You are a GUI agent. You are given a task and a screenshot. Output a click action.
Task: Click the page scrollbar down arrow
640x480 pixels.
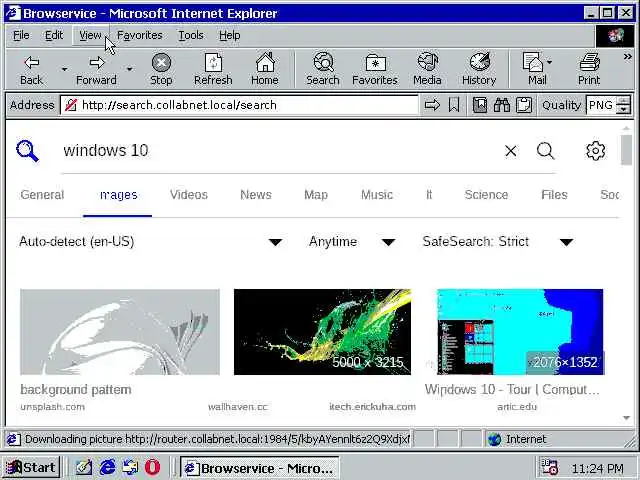tap(627, 418)
